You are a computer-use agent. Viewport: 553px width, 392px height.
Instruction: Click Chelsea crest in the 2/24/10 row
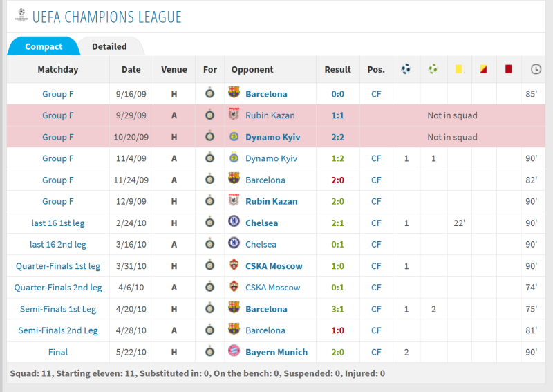tap(234, 222)
